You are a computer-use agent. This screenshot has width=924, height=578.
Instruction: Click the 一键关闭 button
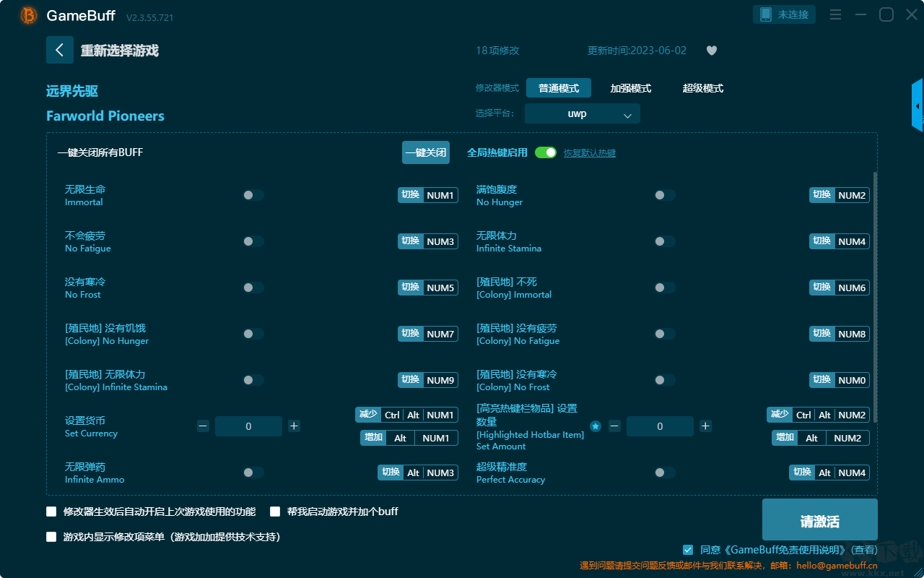pos(426,152)
